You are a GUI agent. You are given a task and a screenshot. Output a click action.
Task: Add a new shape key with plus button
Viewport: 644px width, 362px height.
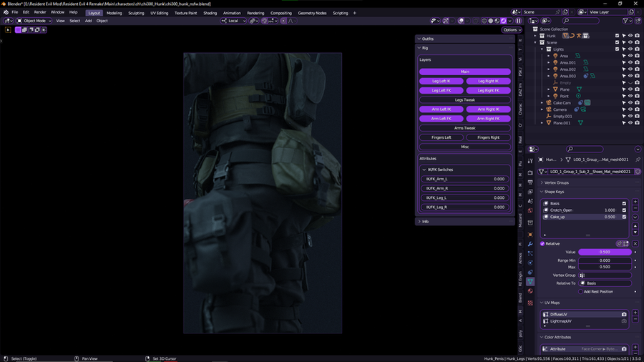click(635, 202)
